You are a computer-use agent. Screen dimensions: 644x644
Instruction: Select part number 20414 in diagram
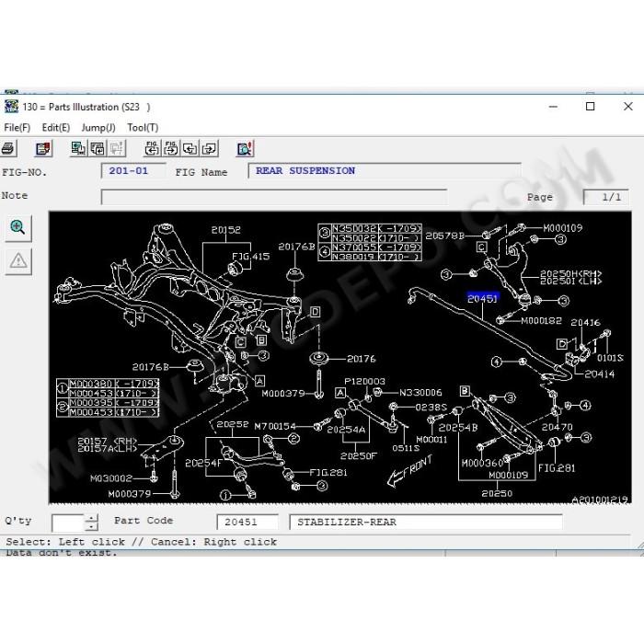pos(599,374)
